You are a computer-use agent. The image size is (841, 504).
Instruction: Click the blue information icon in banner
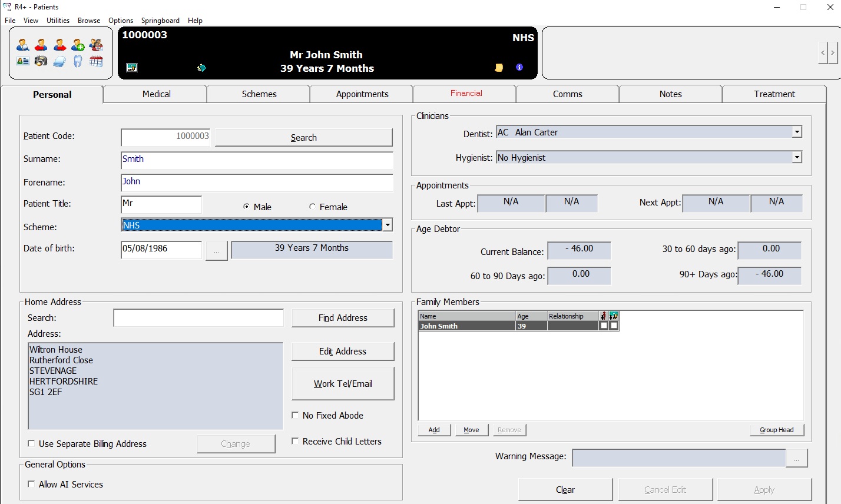tap(519, 67)
